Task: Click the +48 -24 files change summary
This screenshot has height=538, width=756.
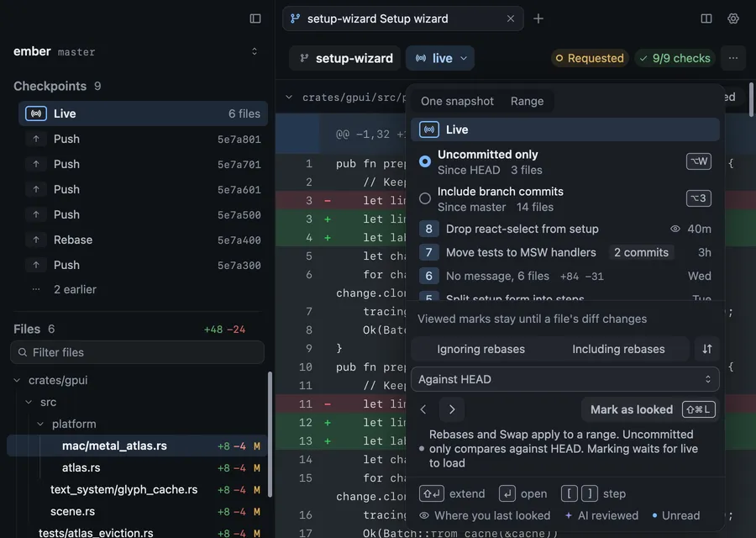Action: click(x=224, y=330)
